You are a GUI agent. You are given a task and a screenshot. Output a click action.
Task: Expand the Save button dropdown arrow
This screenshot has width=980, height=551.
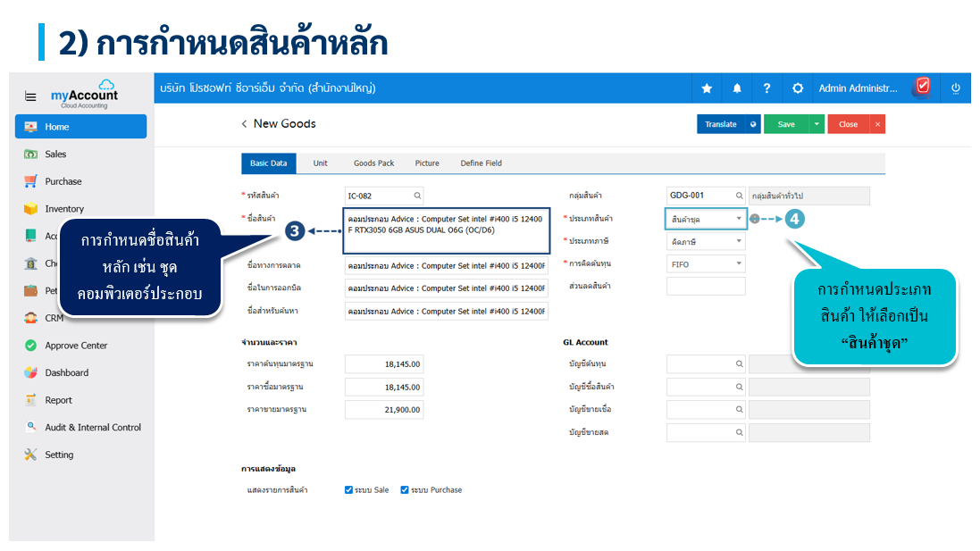tap(817, 125)
